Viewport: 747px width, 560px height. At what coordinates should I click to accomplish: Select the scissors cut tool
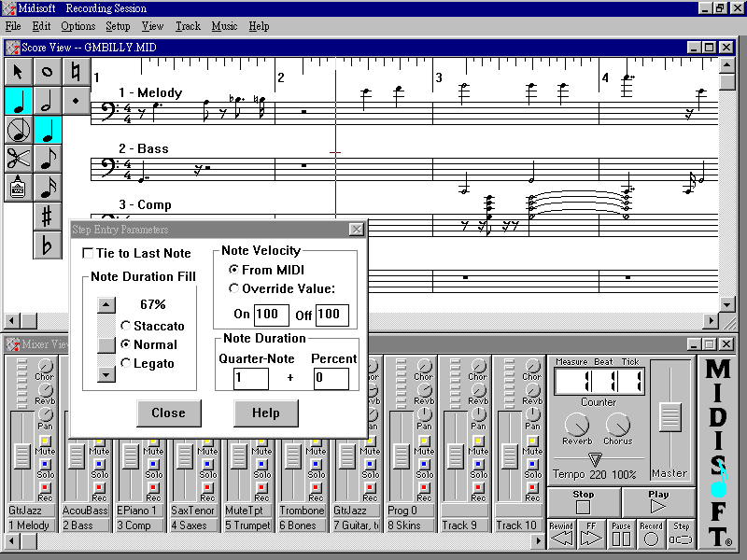pyautogui.click(x=19, y=158)
